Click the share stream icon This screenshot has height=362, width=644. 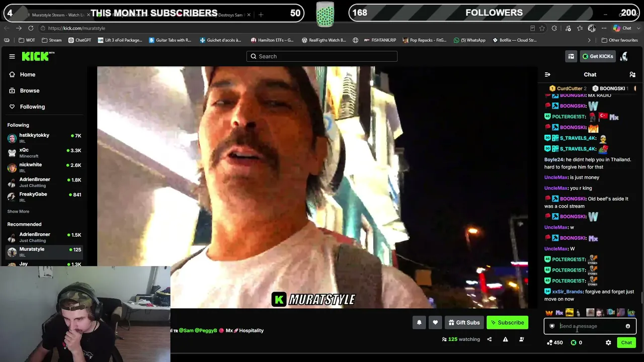point(489,339)
